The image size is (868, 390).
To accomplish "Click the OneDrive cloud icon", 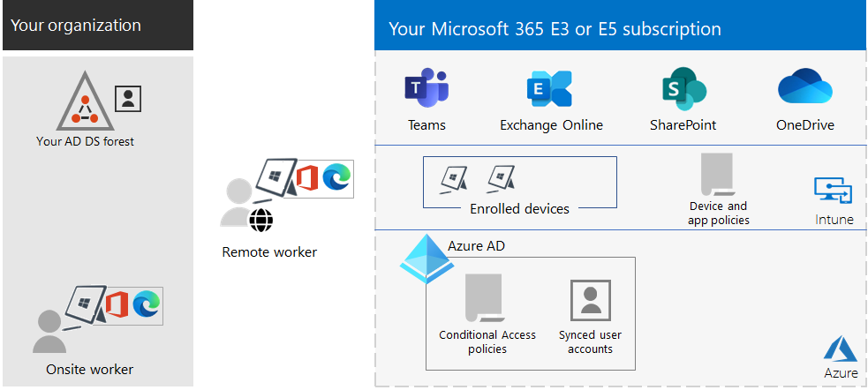I will [805, 86].
